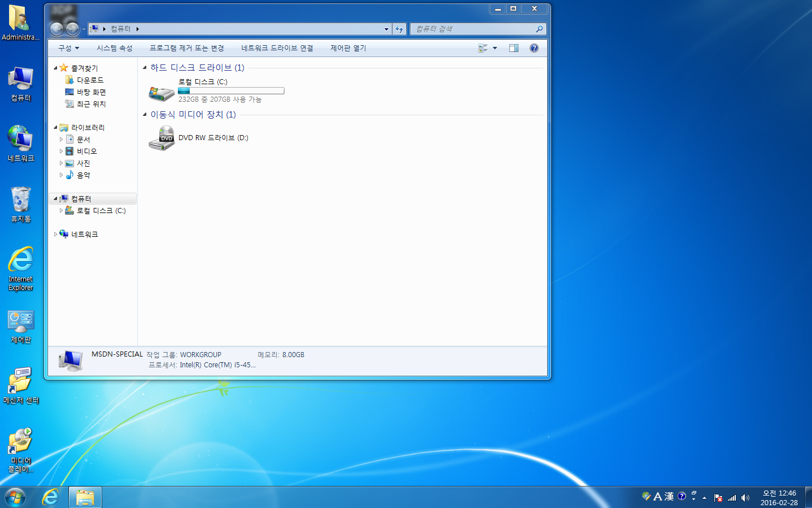Viewport: 812px width, 508px height.
Task: Click the network signal tray icon
Action: [732, 498]
